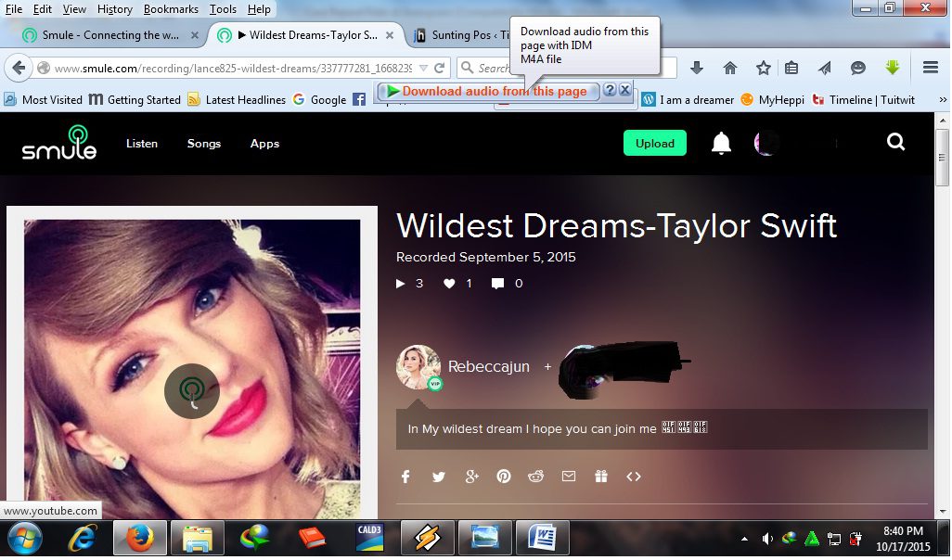Close the IDM download audio panel
952x560 pixels.
624,91
